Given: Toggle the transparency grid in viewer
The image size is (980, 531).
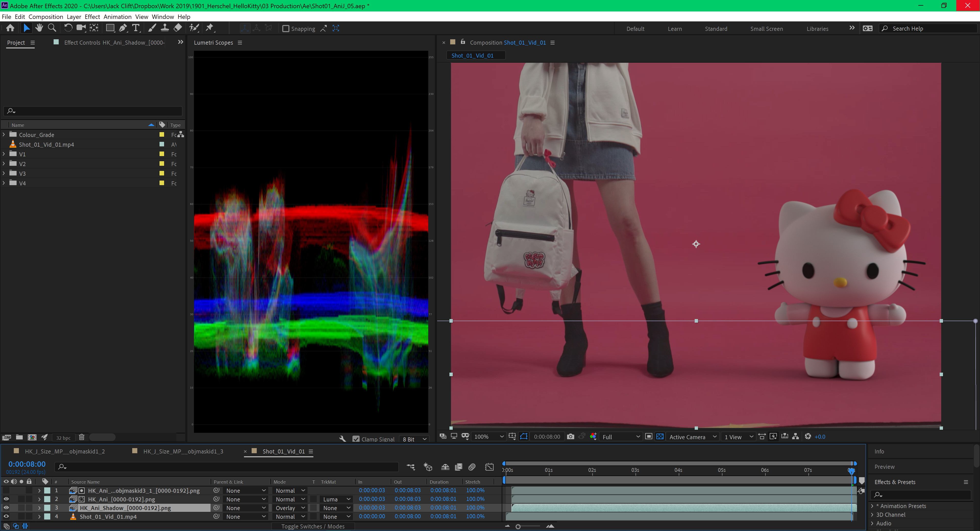Looking at the screenshot, I should (660, 436).
